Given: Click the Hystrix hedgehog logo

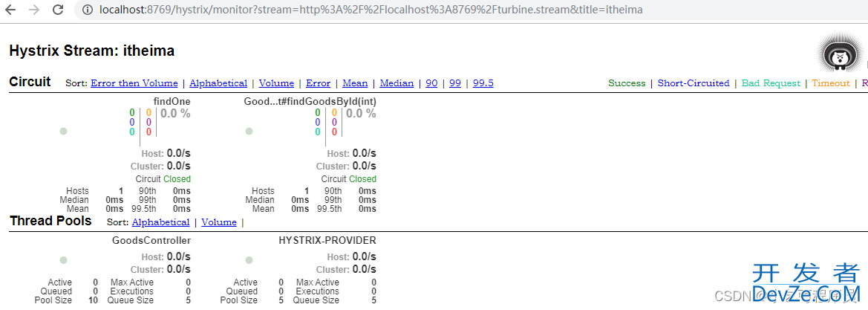Looking at the screenshot, I should click(x=840, y=54).
